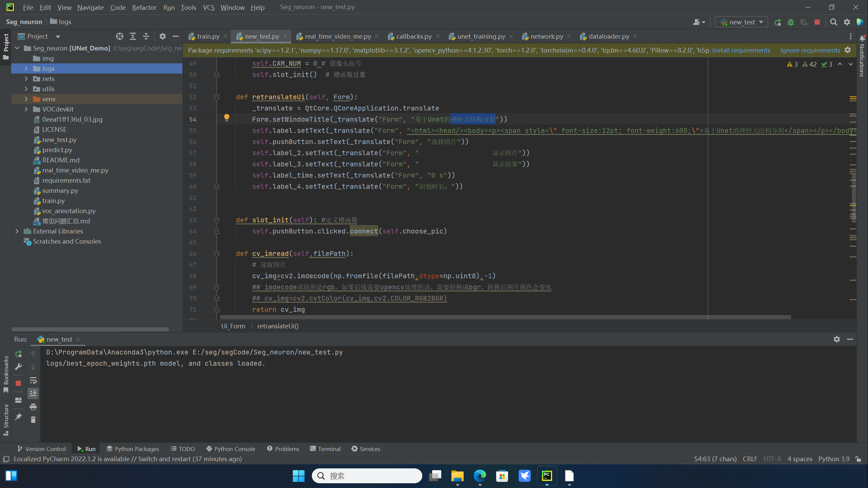Click the Install requirements link
Viewport: 868px width, 488px height.
click(741, 50)
